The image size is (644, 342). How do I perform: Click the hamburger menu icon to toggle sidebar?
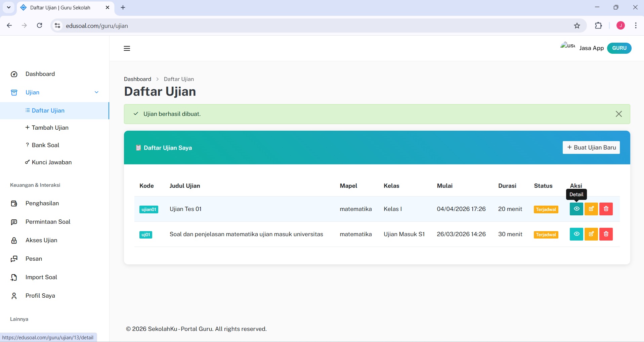127,48
